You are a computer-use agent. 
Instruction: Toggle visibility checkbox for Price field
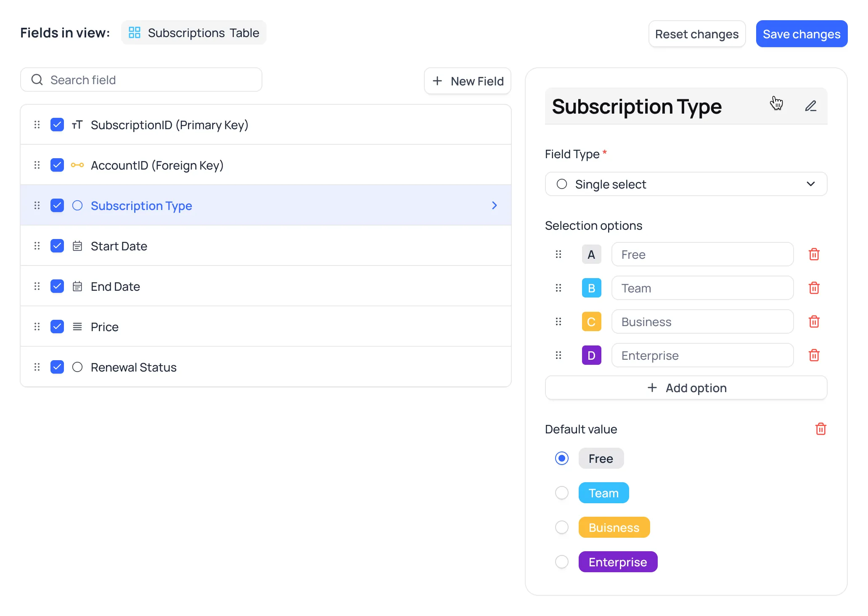point(58,327)
